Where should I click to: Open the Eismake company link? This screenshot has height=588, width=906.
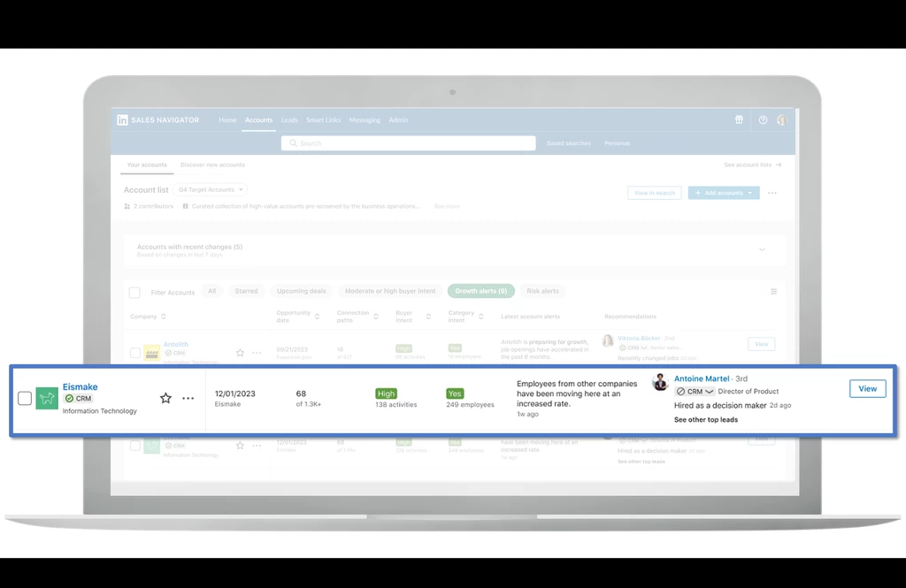point(81,387)
